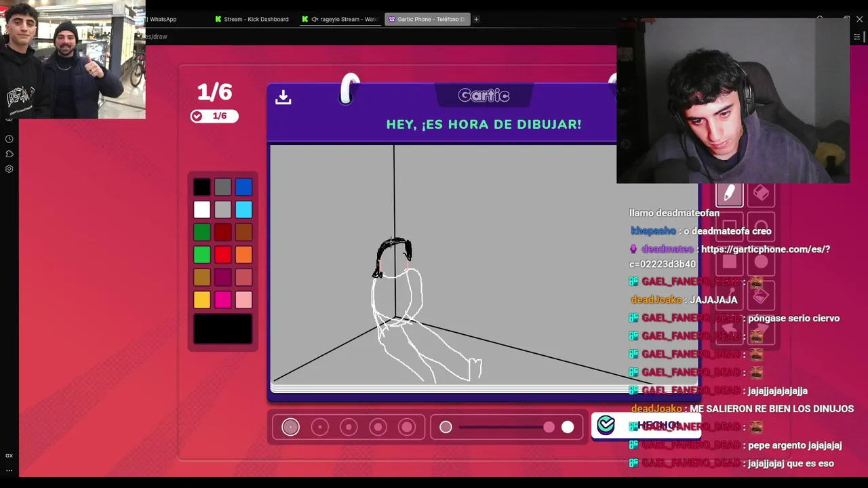
Task: Pick the dark blue color swatch
Action: pos(244,187)
